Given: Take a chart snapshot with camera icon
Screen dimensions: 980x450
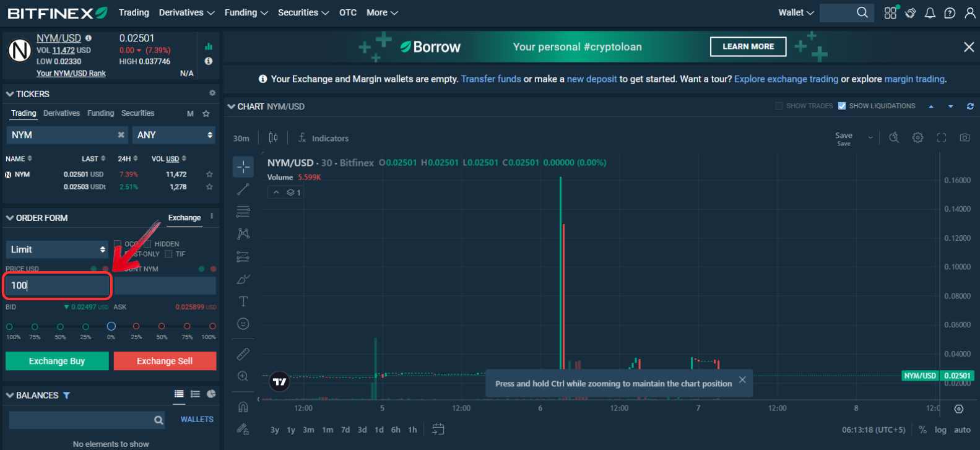Looking at the screenshot, I should click(965, 137).
